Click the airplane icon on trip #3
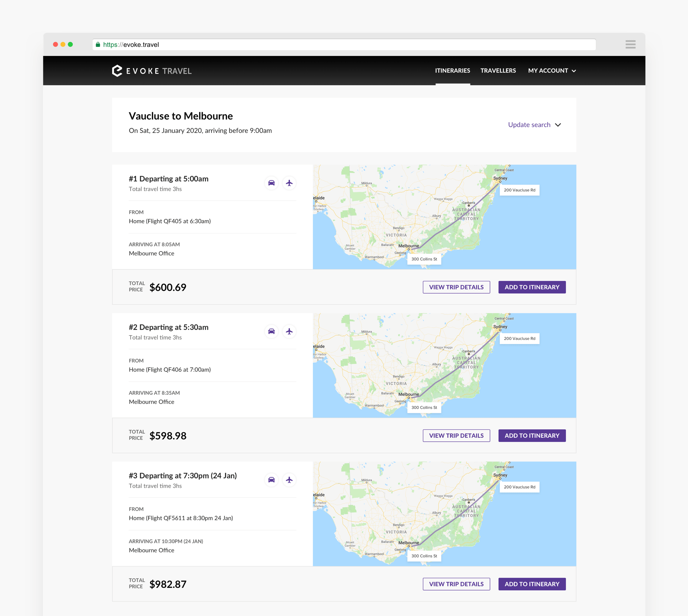This screenshot has height=616, width=688. (289, 480)
